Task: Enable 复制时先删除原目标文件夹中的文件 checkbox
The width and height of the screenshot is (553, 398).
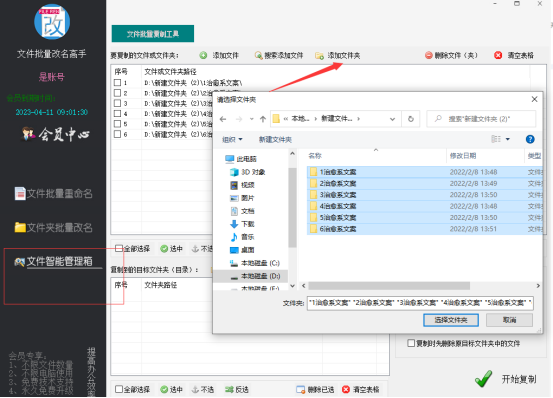Action: [x=411, y=343]
